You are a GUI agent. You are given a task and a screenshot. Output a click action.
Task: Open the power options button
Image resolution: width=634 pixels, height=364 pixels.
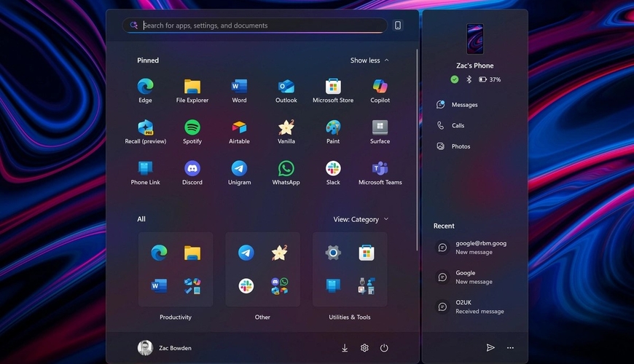point(384,348)
